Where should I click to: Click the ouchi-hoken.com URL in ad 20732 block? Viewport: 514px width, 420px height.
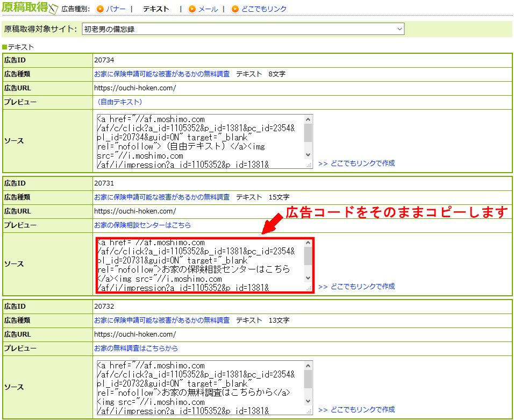pyautogui.click(x=135, y=334)
